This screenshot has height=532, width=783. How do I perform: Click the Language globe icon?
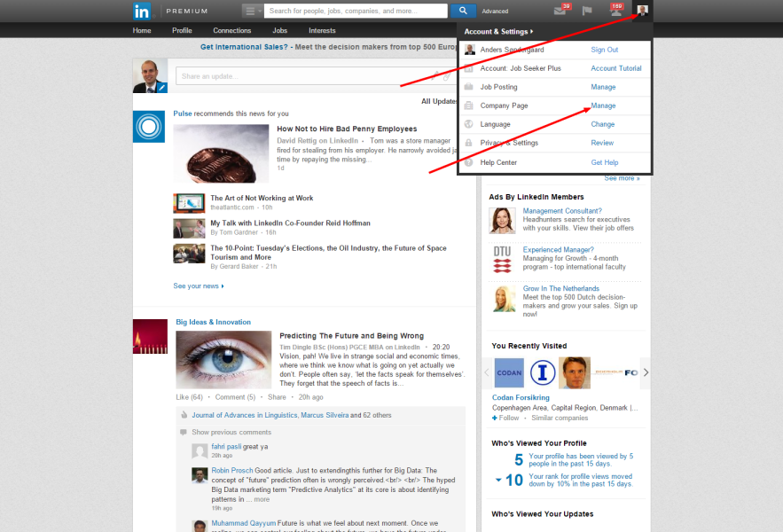(468, 124)
